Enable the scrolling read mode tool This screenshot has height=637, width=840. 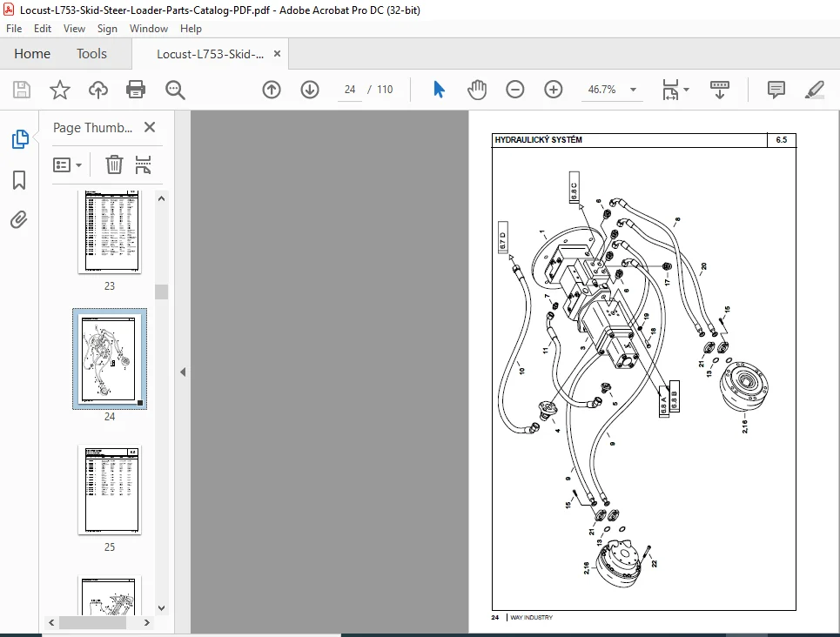[720, 90]
